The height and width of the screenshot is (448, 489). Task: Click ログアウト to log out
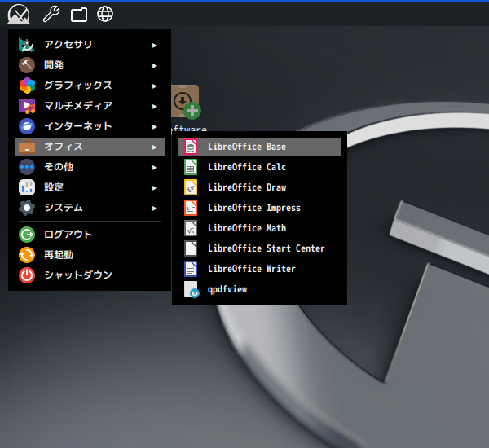tap(68, 235)
